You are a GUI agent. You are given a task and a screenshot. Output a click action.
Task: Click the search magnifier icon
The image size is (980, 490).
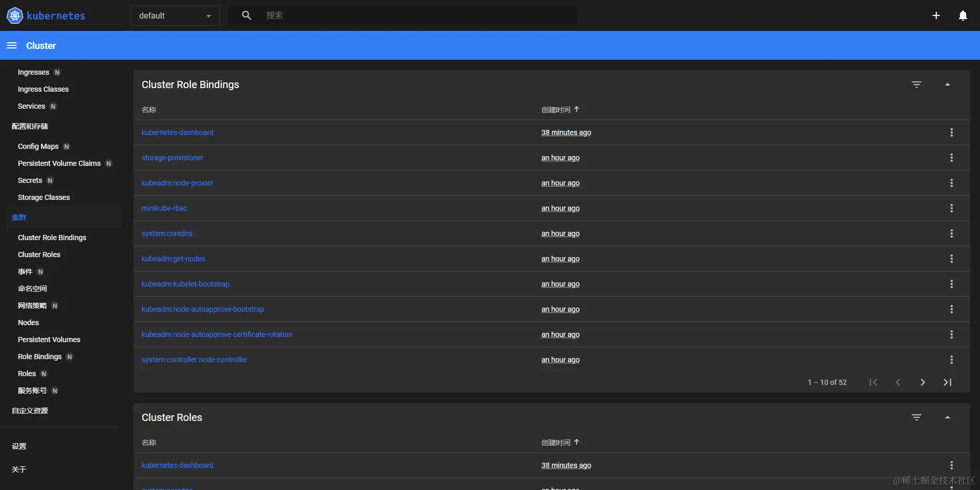[247, 15]
